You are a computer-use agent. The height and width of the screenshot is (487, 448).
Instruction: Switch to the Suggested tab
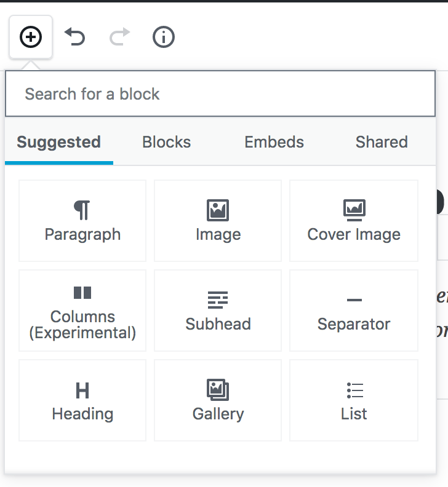tap(58, 142)
